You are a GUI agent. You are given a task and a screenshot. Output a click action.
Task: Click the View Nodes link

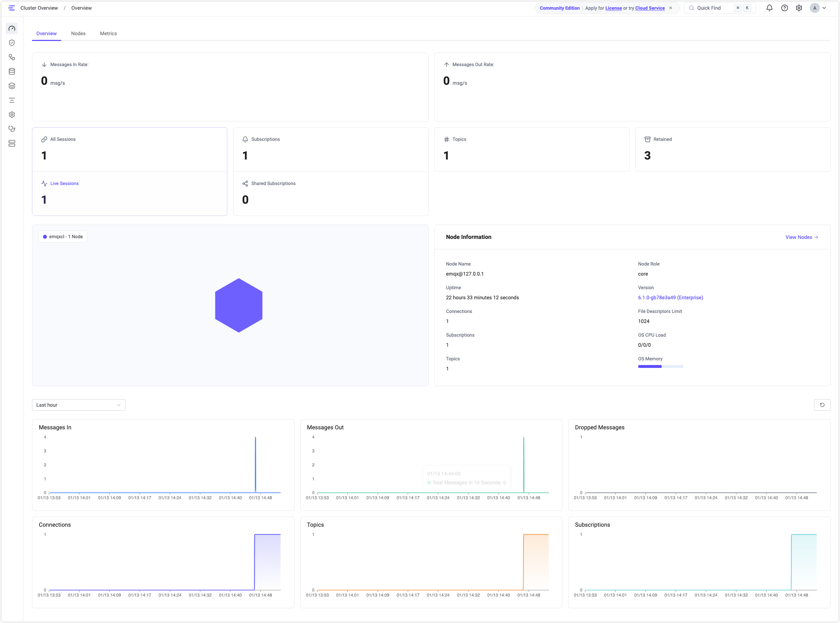(x=802, y=237)
